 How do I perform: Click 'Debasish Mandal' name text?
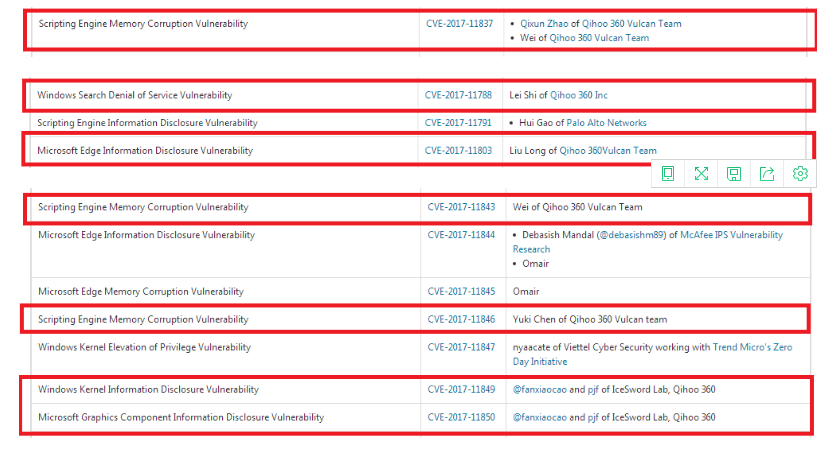click(x=558, y=235)
